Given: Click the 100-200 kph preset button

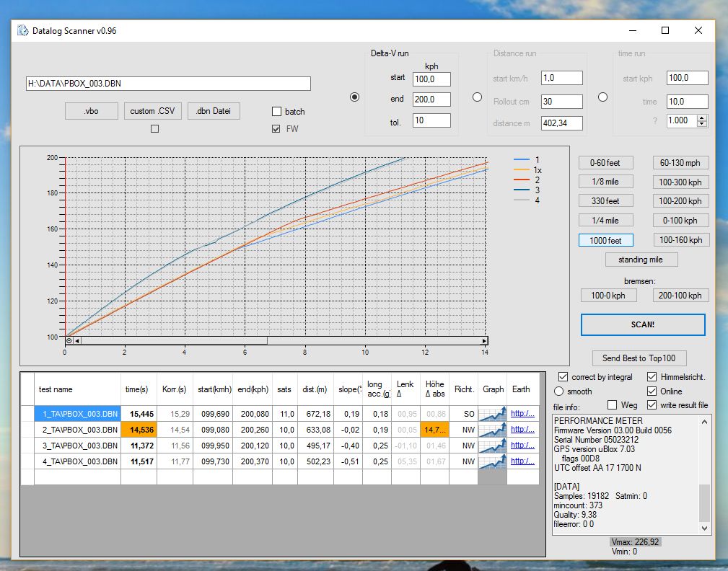Looking at the screenshot, I should pos(680,201).
